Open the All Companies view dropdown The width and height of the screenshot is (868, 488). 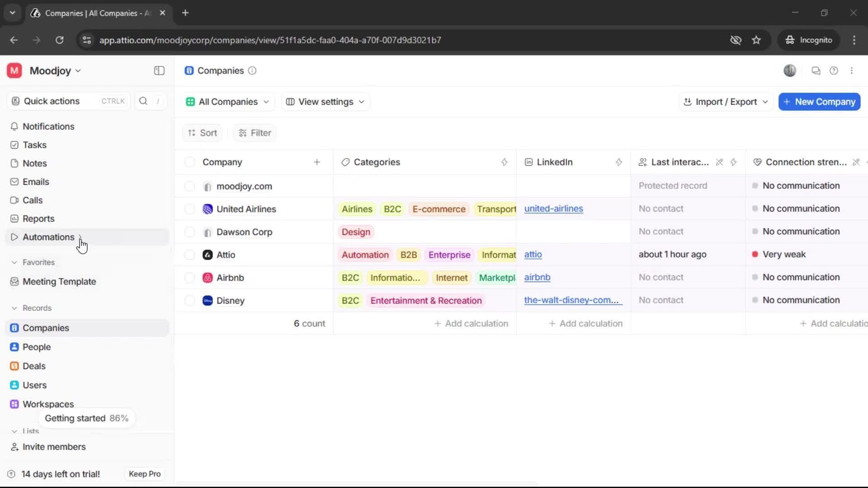click(228, 102)
